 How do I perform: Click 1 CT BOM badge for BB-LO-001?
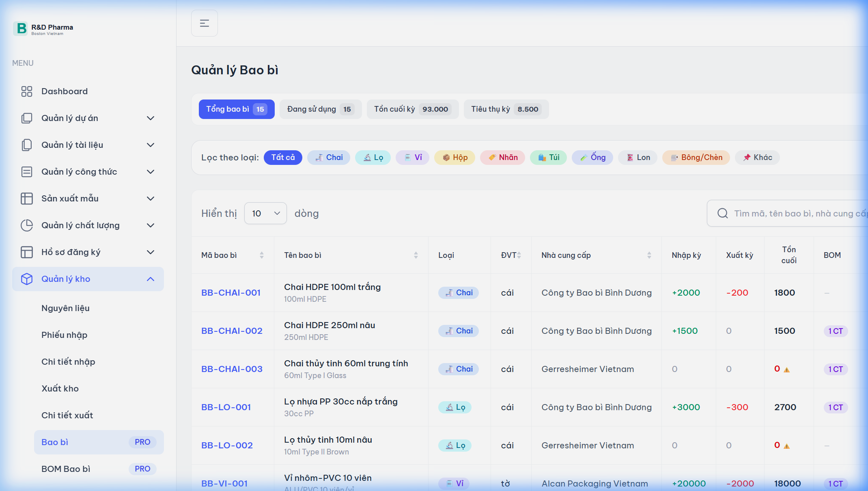coord(836,407)
